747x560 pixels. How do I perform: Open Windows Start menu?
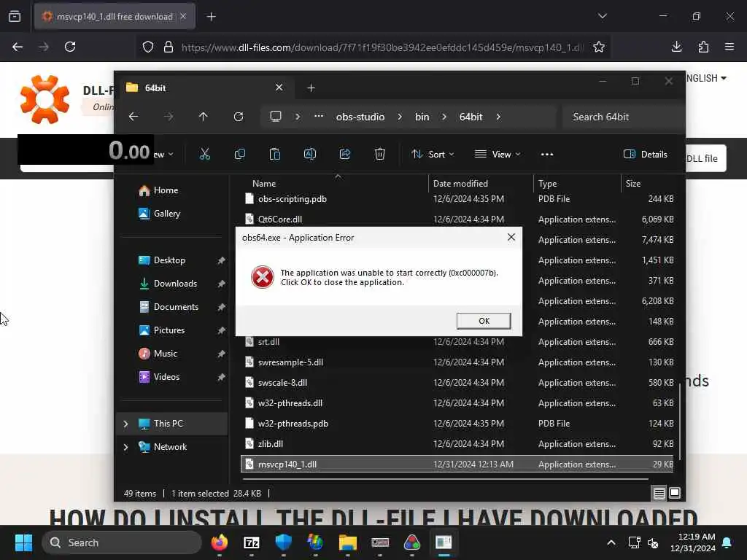[x=23, y=542]
